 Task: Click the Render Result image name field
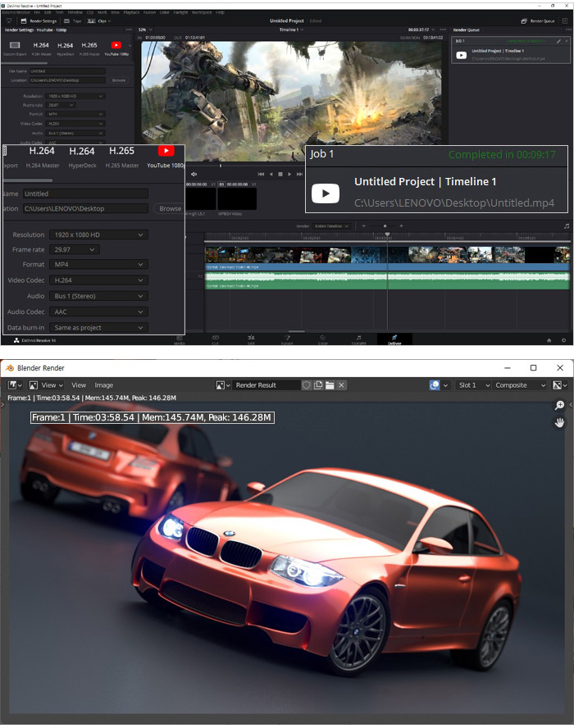tap(266, 385)
